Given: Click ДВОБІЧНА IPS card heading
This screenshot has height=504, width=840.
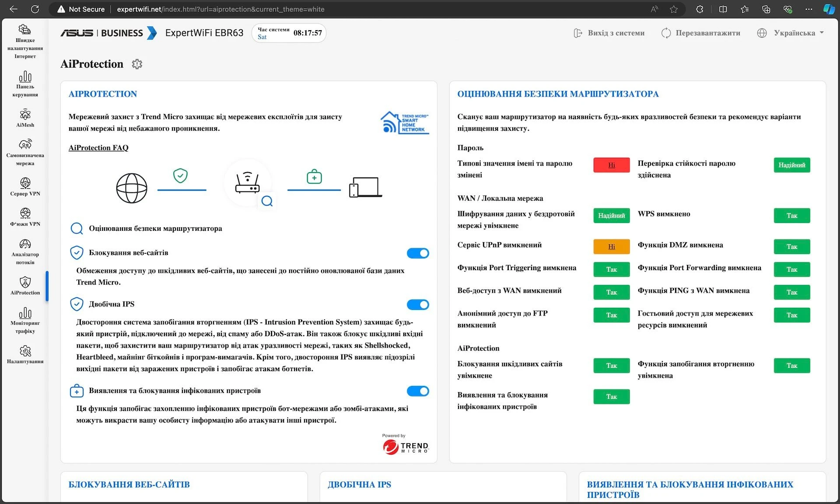Looking at the screenshot, I should 359,484.
